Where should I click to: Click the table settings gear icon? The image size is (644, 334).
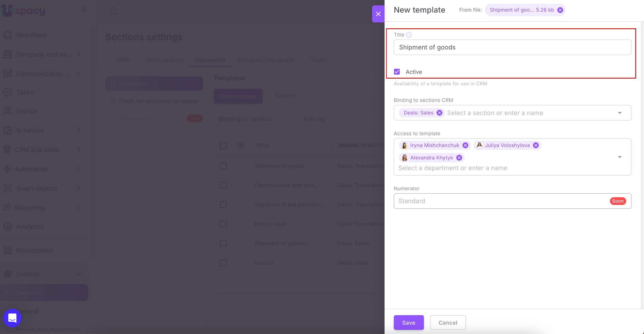[x=241, y=145]
